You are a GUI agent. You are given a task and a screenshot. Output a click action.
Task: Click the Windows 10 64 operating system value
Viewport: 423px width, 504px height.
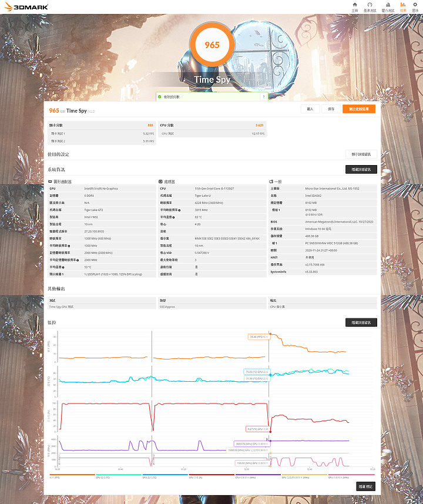[x=318, y=229]
